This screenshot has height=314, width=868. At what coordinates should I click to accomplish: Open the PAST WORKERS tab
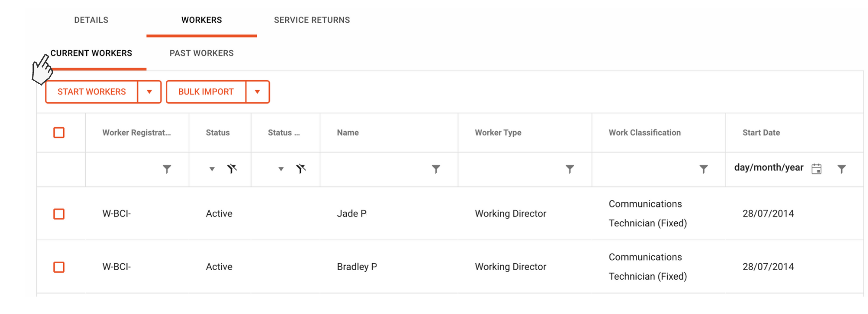201,53
